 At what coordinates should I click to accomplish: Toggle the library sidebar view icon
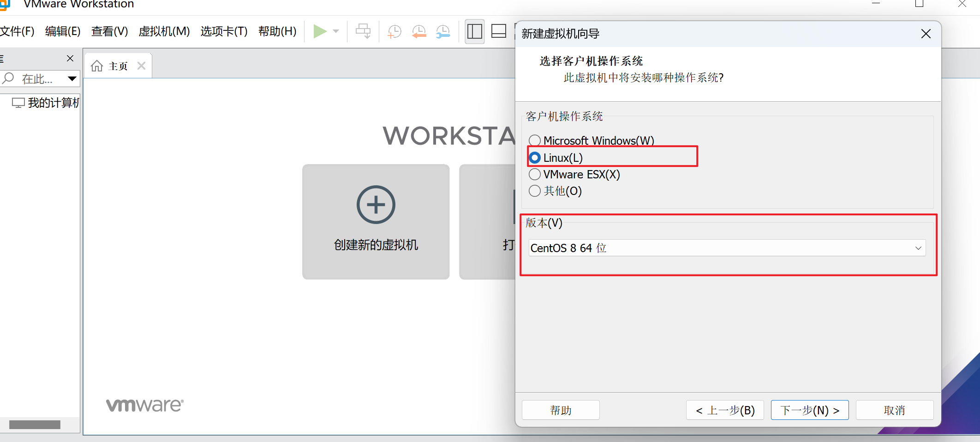tap(474, 31)
